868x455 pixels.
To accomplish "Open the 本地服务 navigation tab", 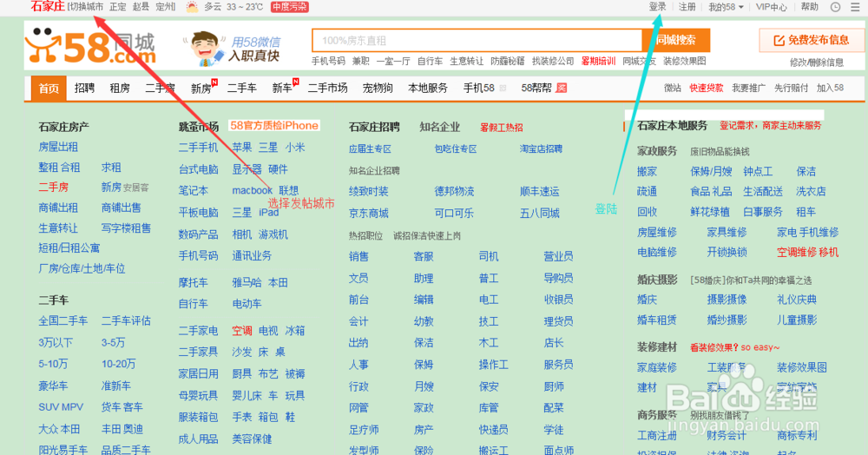I will click(427, 88).
